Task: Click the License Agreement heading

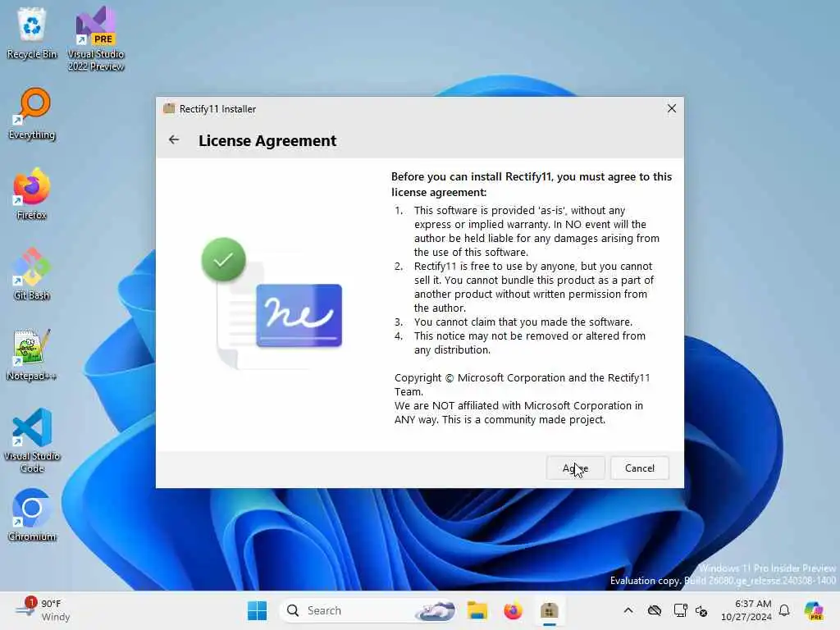Action: pos(267,140)
